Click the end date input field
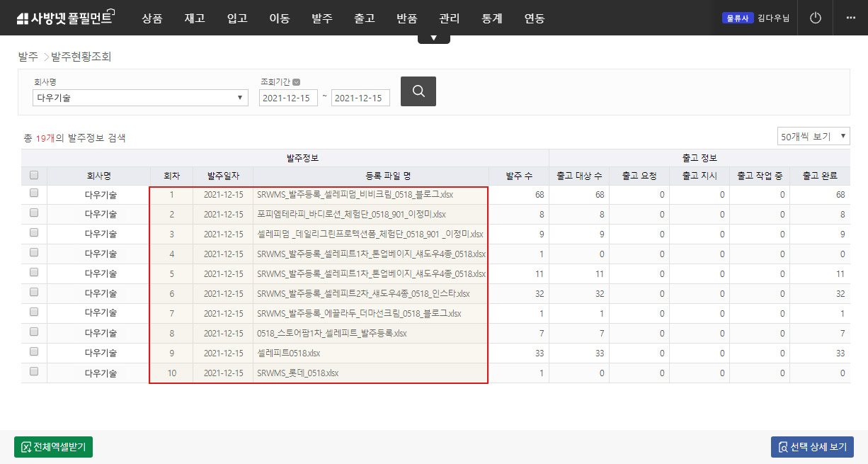This screenshot has height=464, width=868. click(x=360, y=98)
